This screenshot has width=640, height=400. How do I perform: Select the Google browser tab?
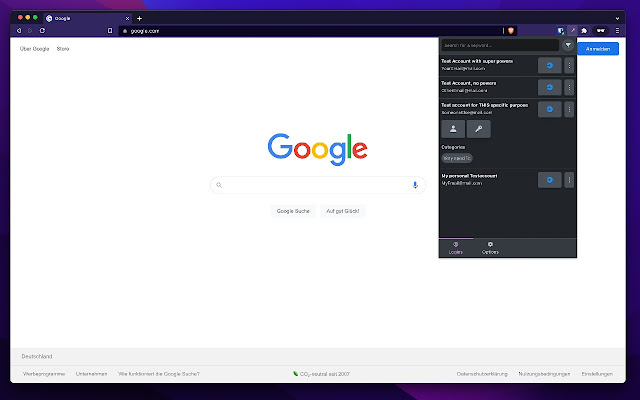pyautogui.click(x=87, y=18)
